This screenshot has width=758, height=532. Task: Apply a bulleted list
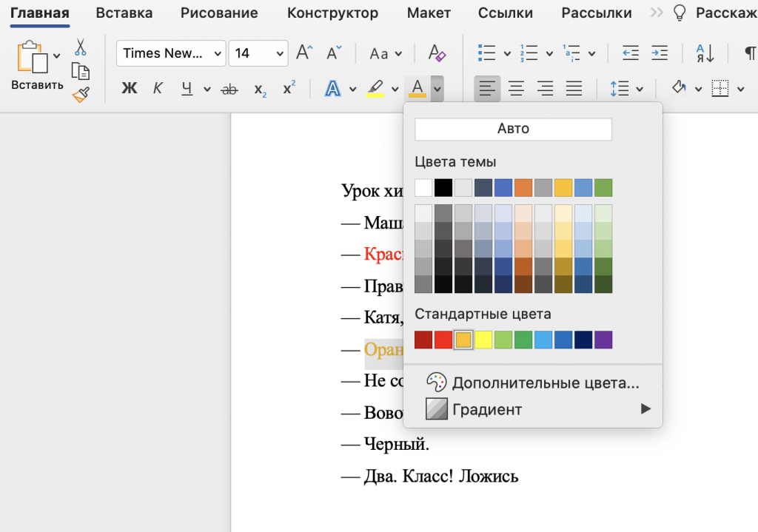(486, 53)
